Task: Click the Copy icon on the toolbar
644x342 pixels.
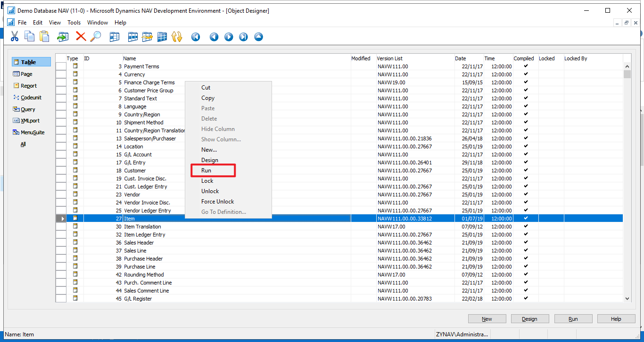Action: (x=29, y=37)
